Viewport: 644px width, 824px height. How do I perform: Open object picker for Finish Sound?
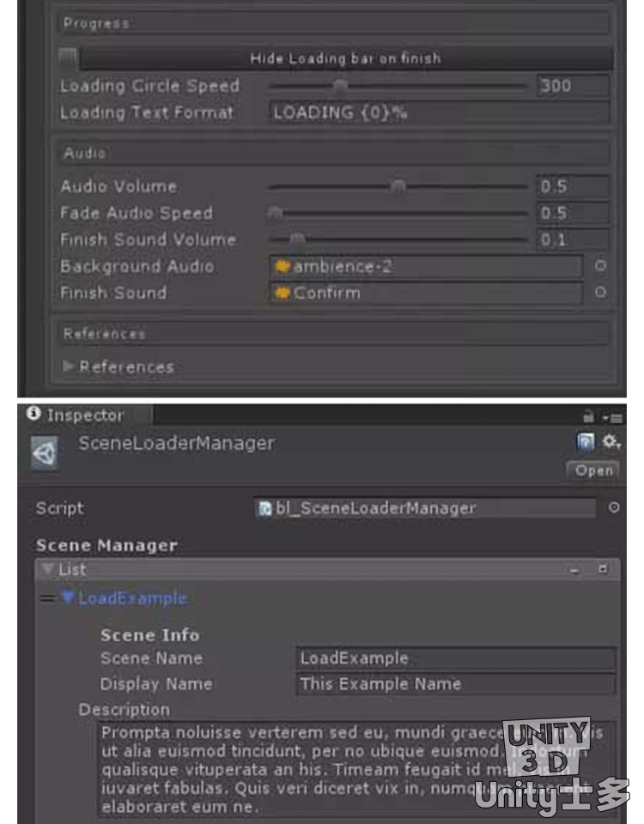click(600, 292)
